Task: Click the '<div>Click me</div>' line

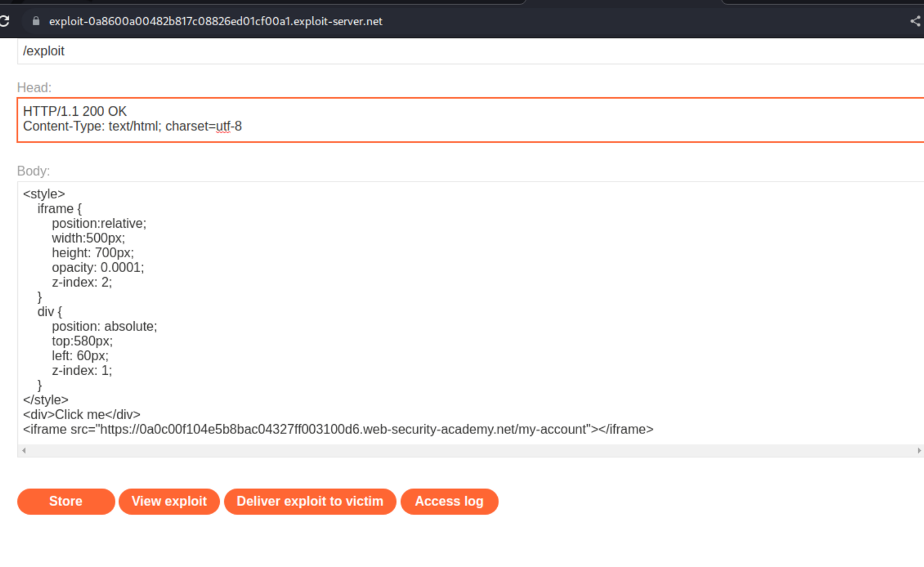Action: coord(81,415)
